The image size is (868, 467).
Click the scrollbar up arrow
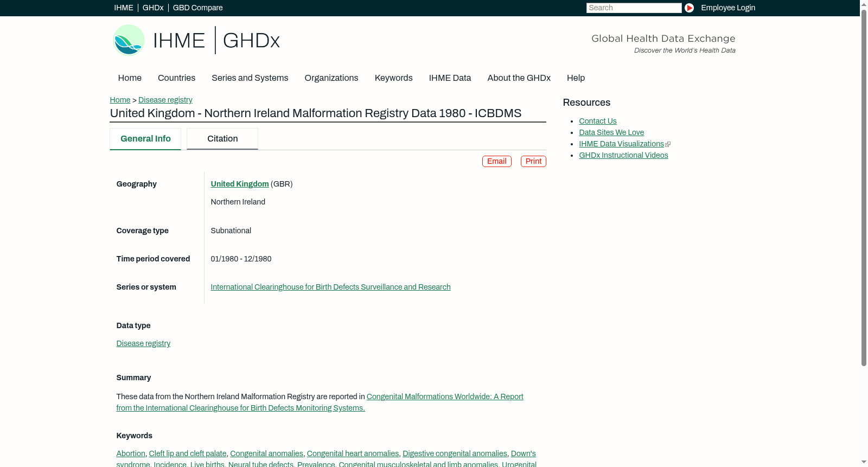tap(864, 4)
